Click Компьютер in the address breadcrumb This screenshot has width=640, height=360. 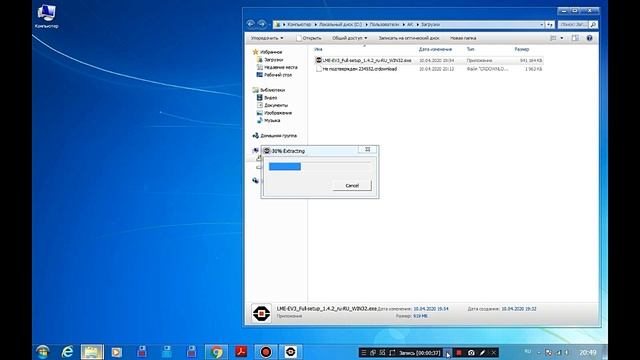pos(299,24)
